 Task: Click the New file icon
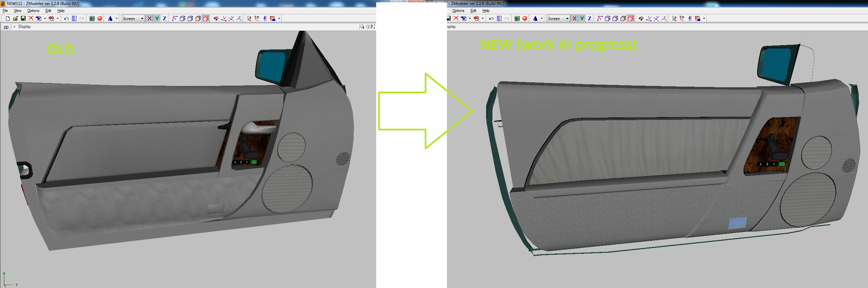pos(7,19)
